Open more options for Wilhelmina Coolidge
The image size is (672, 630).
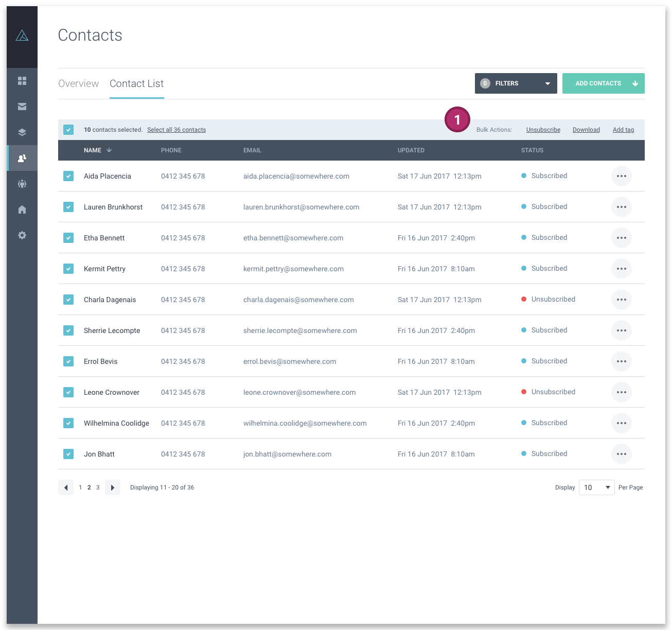pos(622,423)
